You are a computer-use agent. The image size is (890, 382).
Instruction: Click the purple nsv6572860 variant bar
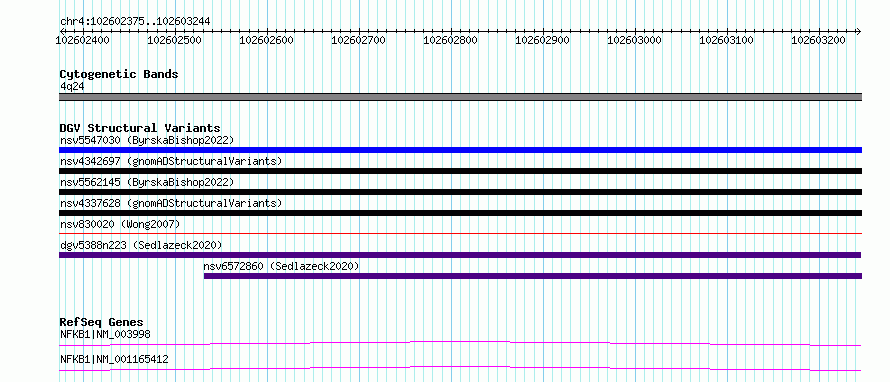pos(533,276)
